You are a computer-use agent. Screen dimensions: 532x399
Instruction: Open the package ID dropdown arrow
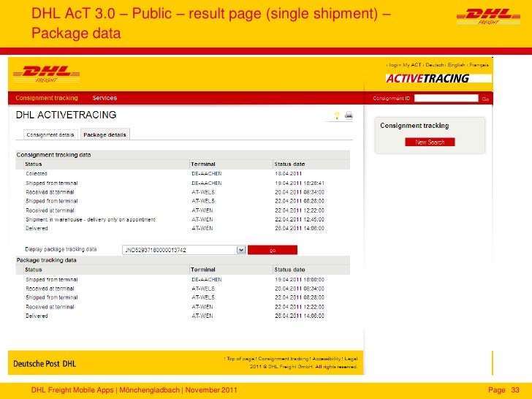pyautogui.click(x=241, y=250)
